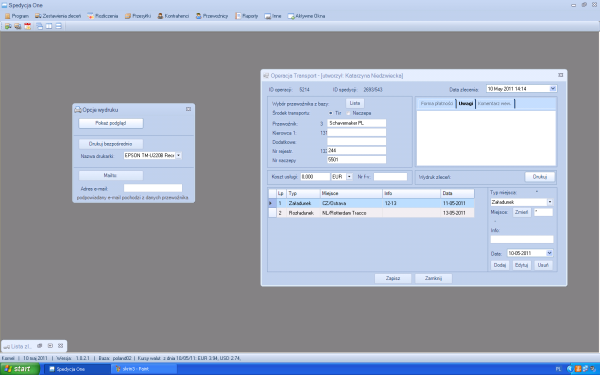Expand the Typ miejsca dropdown

550,202
